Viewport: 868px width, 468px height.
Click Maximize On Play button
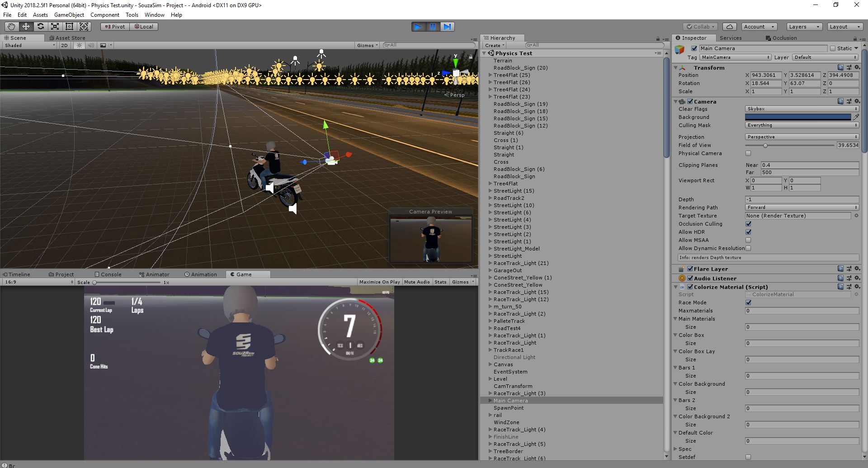click(x=380, y=282)
